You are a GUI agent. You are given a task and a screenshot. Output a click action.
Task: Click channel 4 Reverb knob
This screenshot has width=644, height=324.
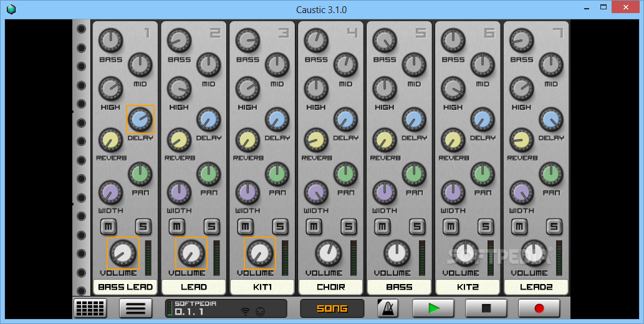click(317, 140)
